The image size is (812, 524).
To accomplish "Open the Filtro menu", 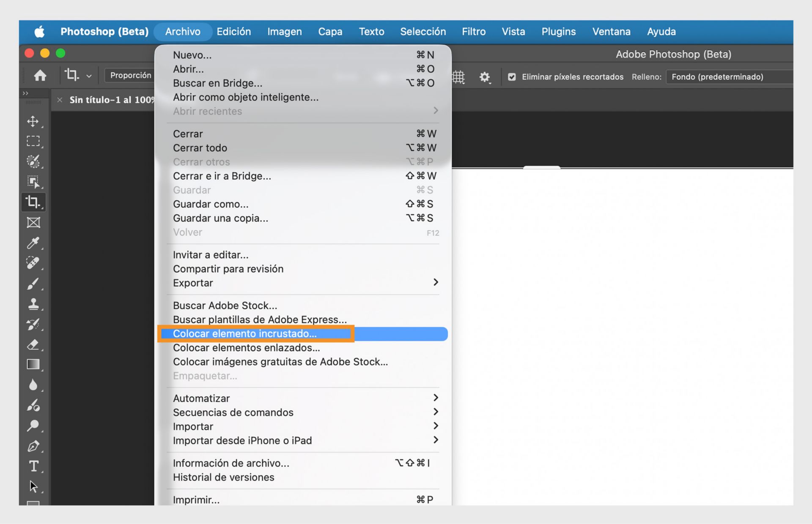I will (473, 31).
